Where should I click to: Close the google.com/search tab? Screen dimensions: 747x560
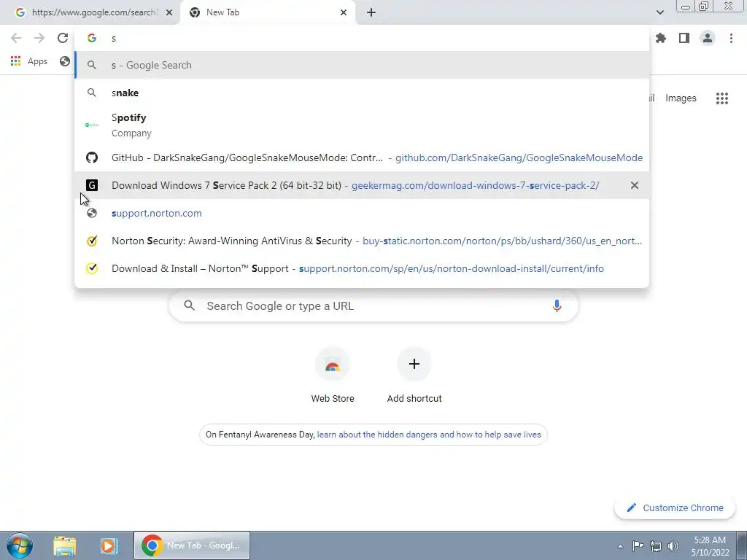pyautogui.click(x=169, y=12)
